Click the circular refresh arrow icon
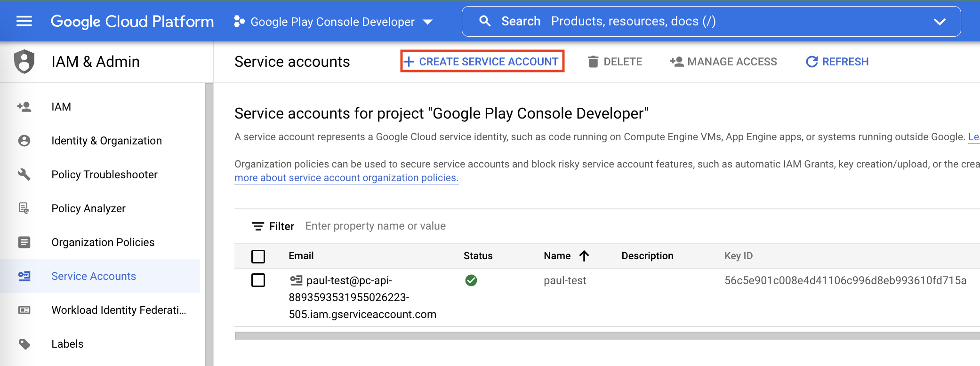 click(812, 62)
